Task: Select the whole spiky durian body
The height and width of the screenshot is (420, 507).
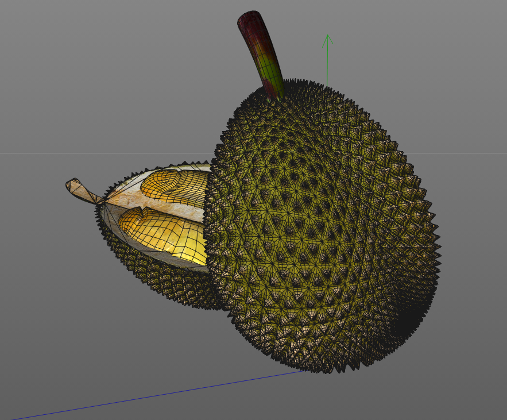Action: click(x=322, y=226)
